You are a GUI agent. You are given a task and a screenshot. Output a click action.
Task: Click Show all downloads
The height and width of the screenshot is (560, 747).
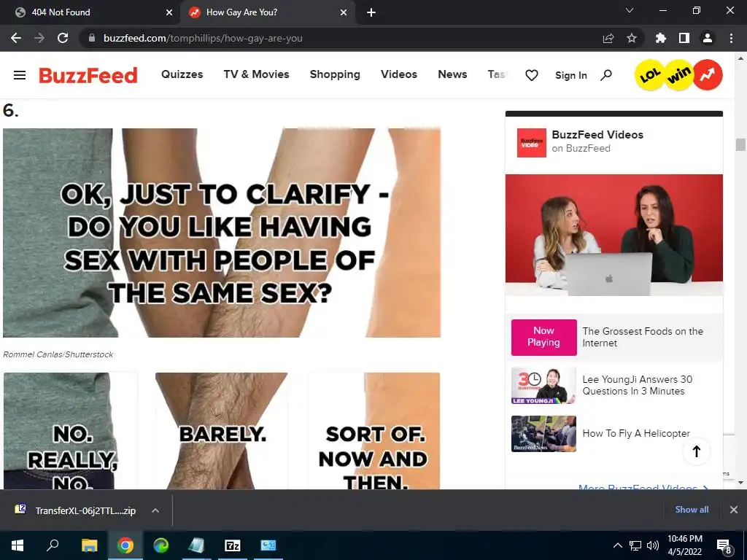point(692,510)
